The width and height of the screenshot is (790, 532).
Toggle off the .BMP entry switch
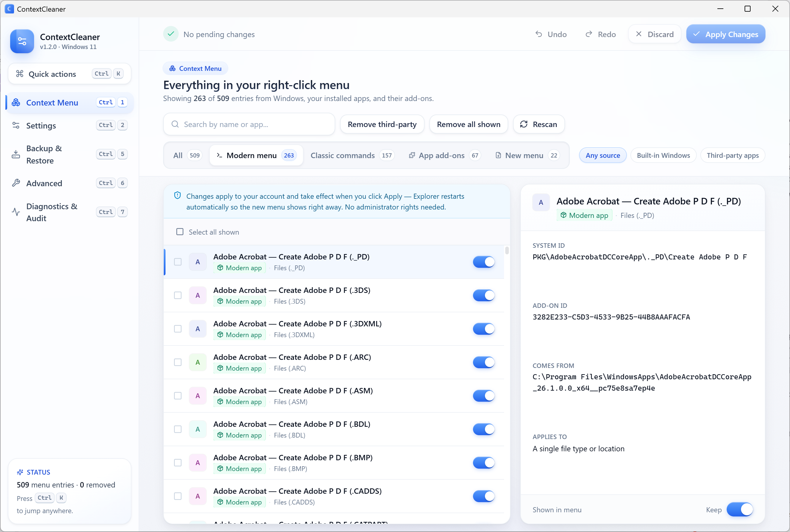click(x=484, y=463)
